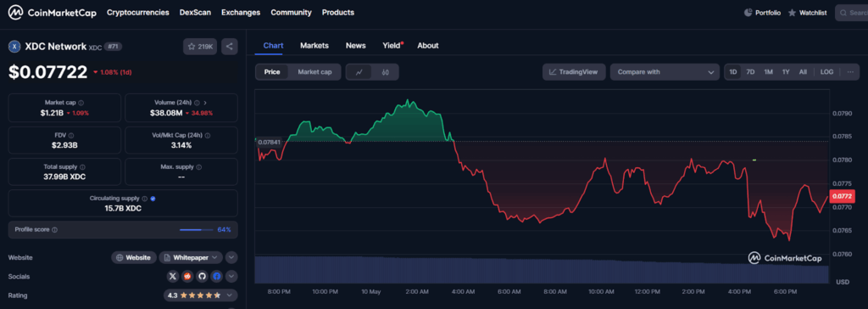
Task: Set chart range to 7D
Action: tap(750, 72)
